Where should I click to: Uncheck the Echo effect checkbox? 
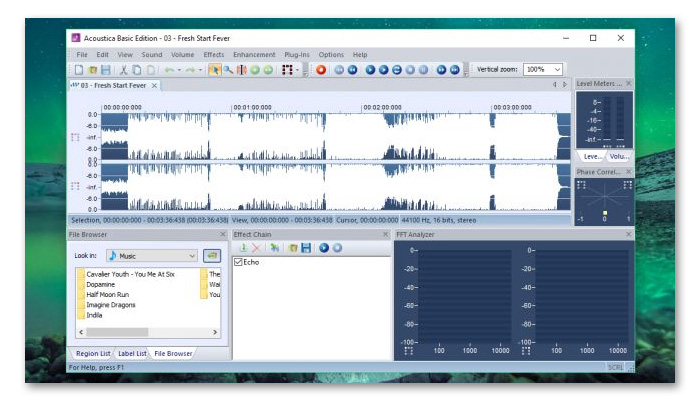[x=238, y=262]
